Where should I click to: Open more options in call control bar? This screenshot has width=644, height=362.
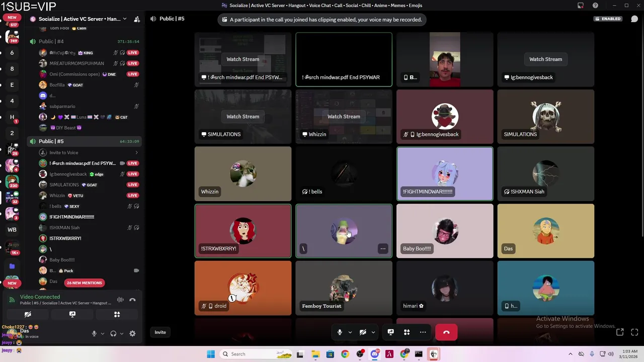423,332
